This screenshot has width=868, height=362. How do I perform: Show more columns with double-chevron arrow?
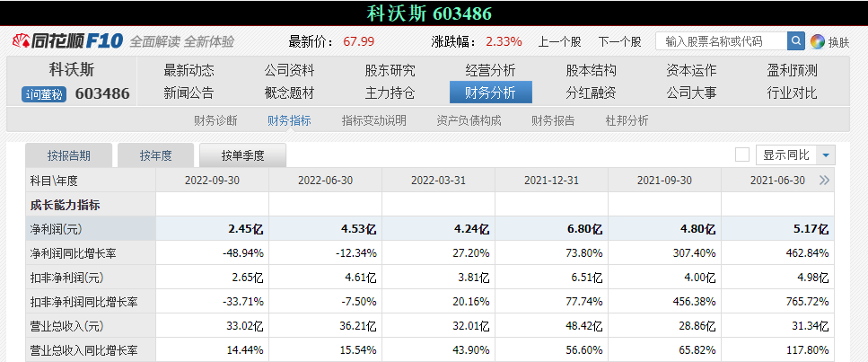[824, 181]
